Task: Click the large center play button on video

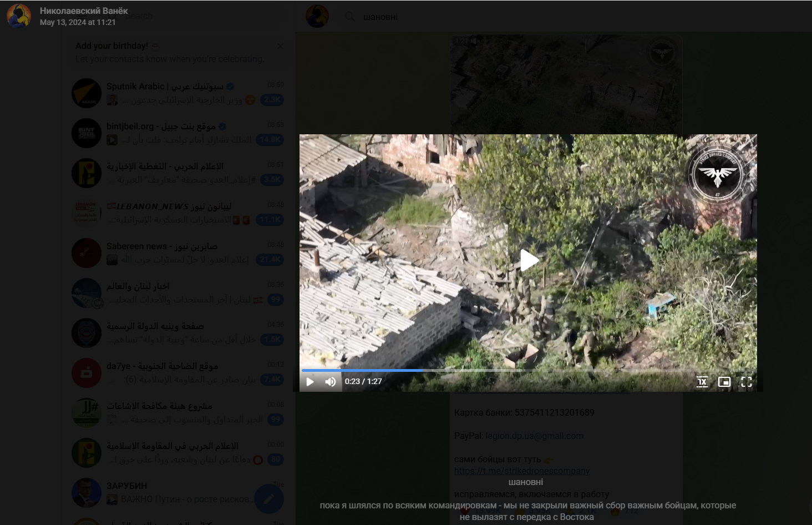Action: click(x=529, y=260)
